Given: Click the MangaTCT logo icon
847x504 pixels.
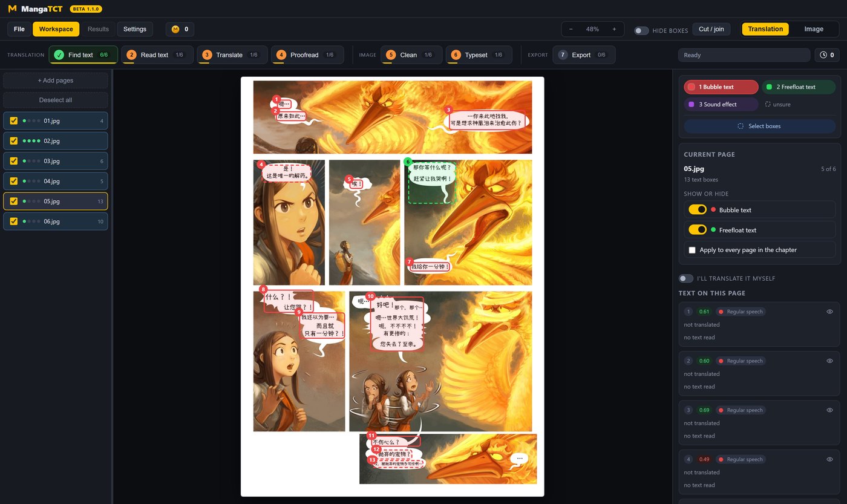Looking at the screenshot, I should point(12,9).
